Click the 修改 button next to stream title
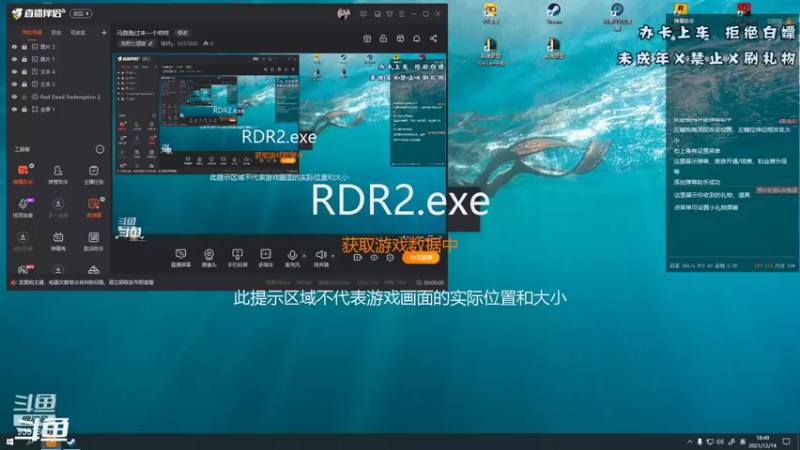This screenshot has width=800, height=450. pos(182,33)
